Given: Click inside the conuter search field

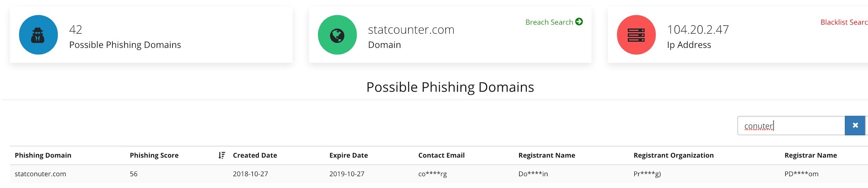Looking at the screenshot, I should (791, 126).
